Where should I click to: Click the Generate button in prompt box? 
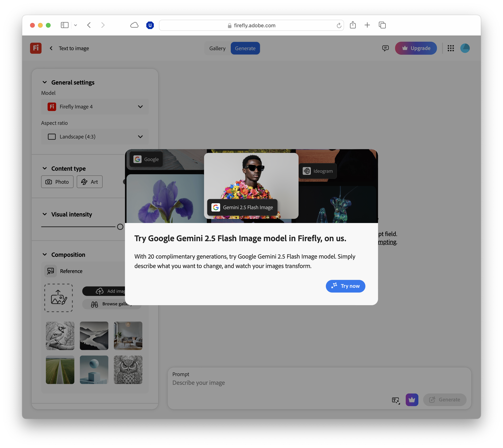tap(445, 400)
